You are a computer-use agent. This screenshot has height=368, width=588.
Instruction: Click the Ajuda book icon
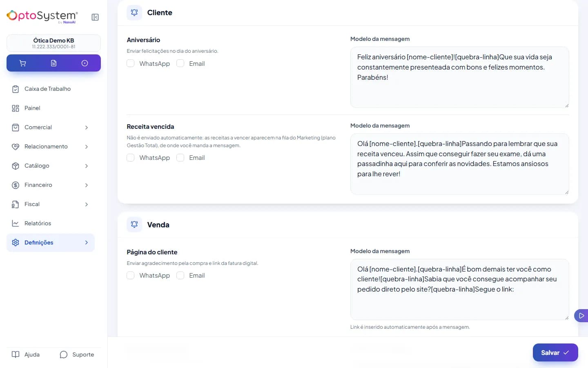[x=16, y=355]
